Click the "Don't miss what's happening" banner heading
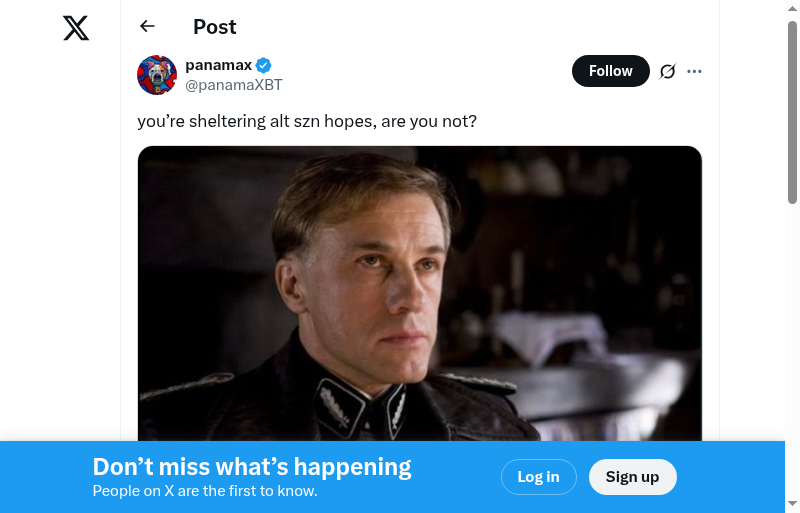This screenshot has height=513, width=800. click(x=252, y=467)
